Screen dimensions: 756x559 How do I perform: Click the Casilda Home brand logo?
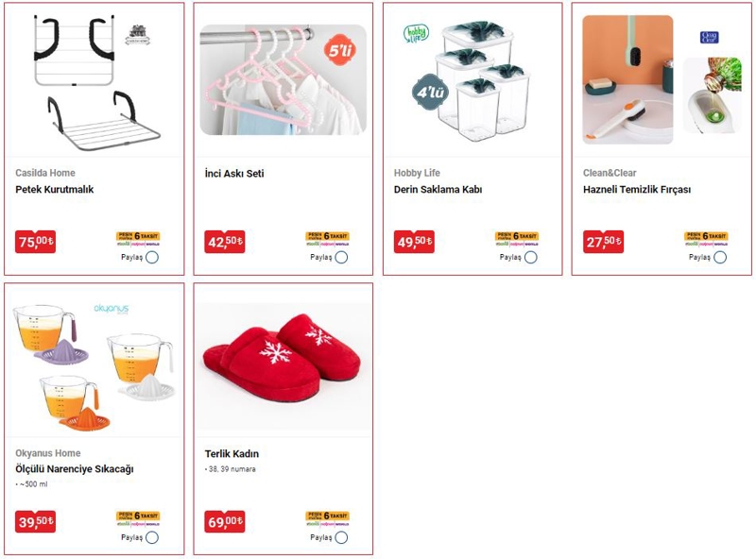point(138,35)
